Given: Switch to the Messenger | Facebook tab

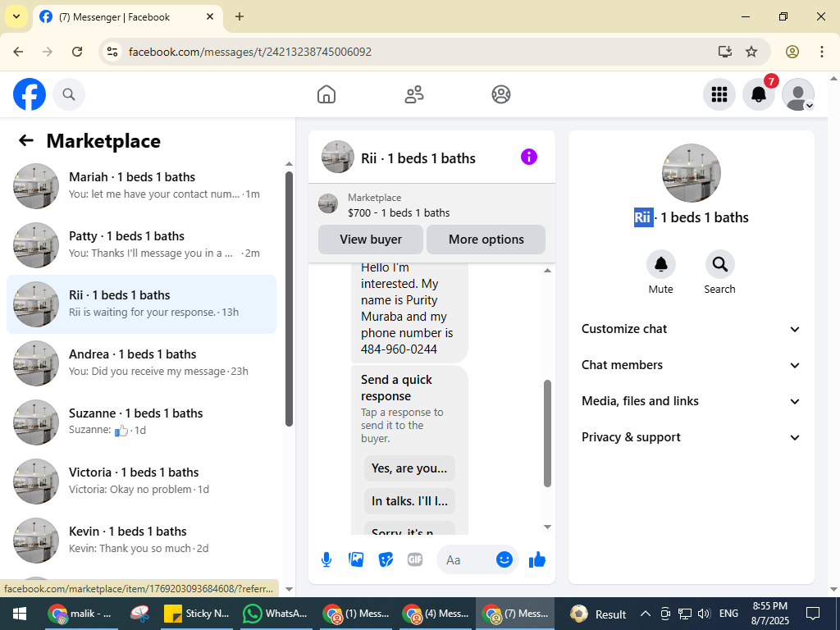Looking at the screenshot, I should 127,17.
